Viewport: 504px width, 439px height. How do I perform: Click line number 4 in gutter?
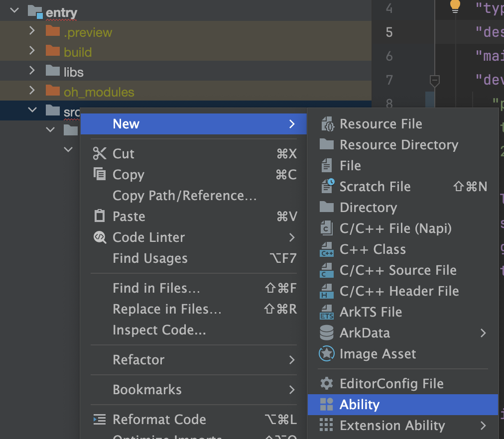389,8
